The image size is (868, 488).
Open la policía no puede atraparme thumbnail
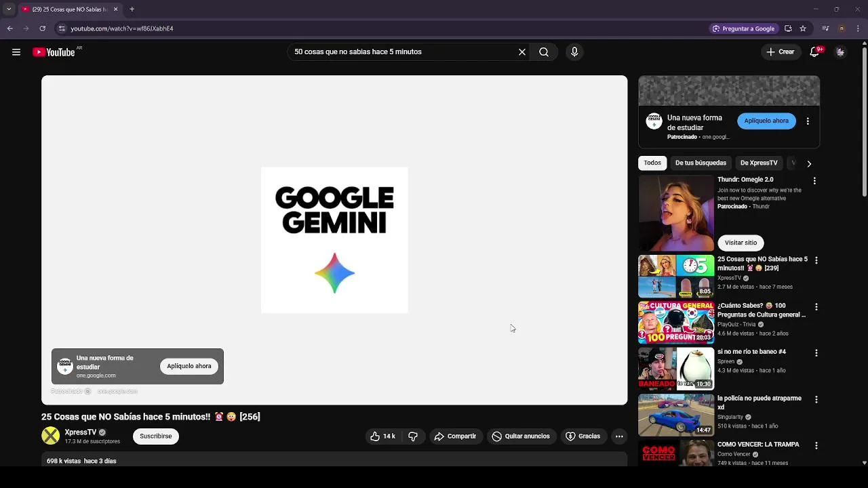click(676, 415)
